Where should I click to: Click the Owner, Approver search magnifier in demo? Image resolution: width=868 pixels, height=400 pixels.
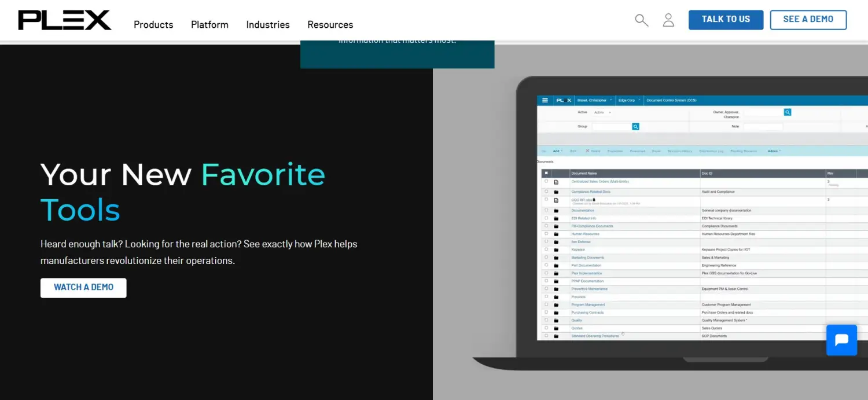(788, 112)
